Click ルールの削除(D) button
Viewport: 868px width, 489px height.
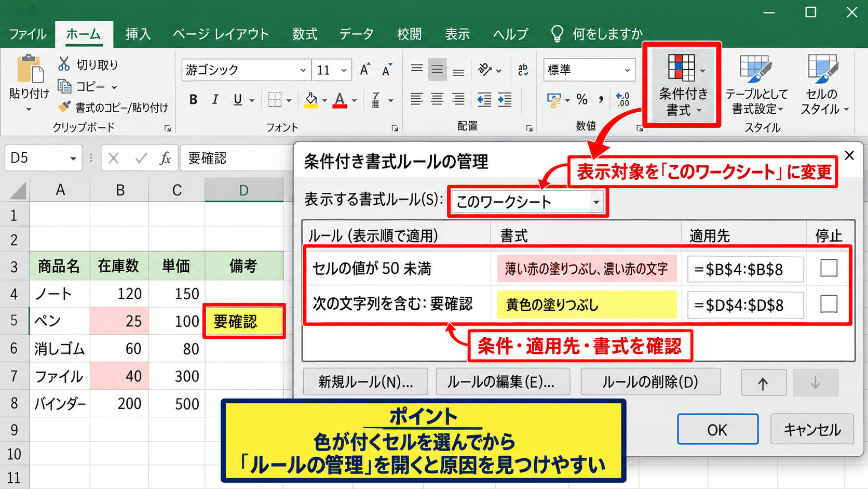[650, 382]
